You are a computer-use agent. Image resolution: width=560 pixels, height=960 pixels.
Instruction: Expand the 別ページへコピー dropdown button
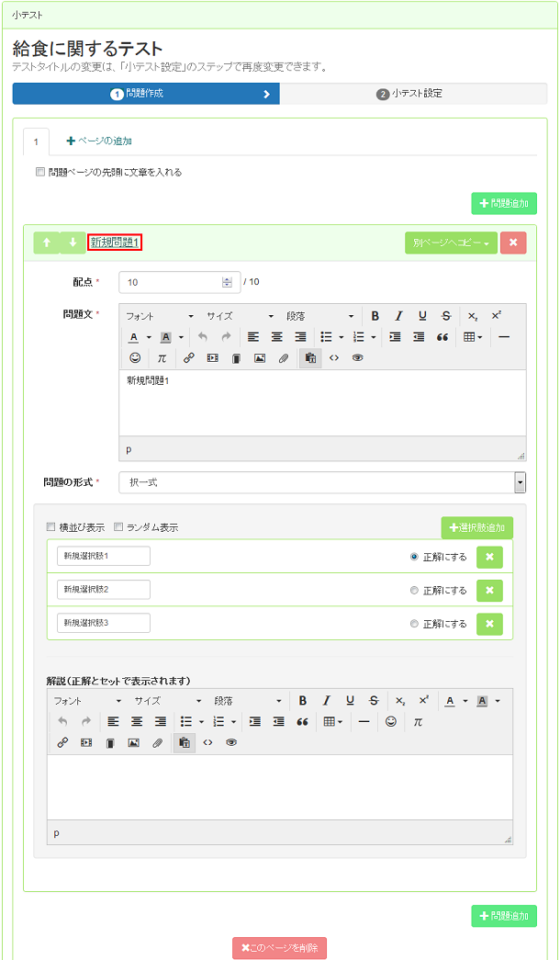click(451, 243)
